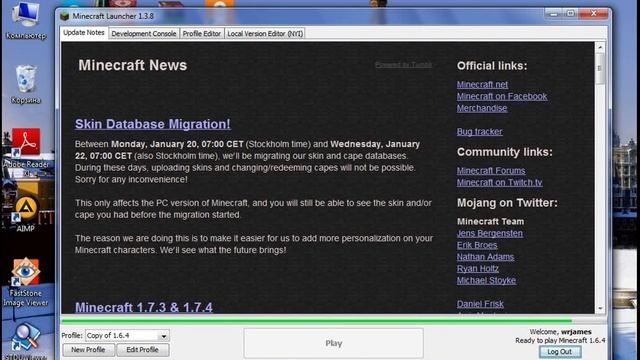Click the Play button
The image size is (640, 360).
(x=333, y=343)
